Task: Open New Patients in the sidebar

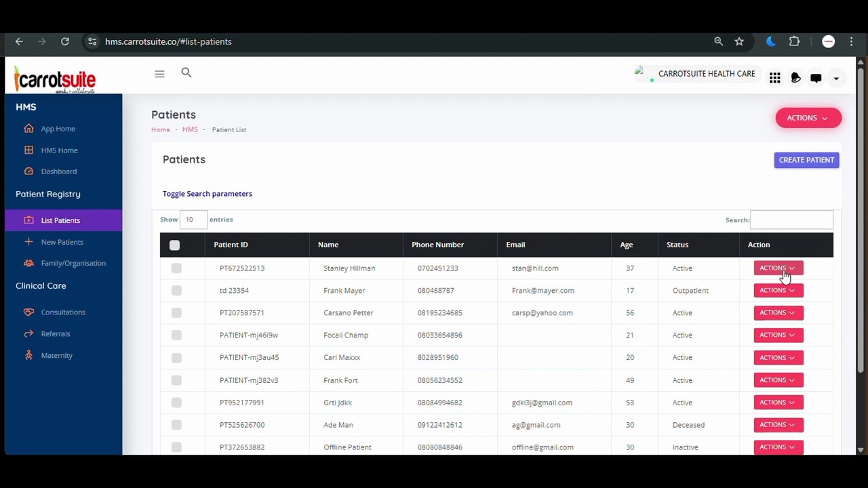Action: (64, 242)
